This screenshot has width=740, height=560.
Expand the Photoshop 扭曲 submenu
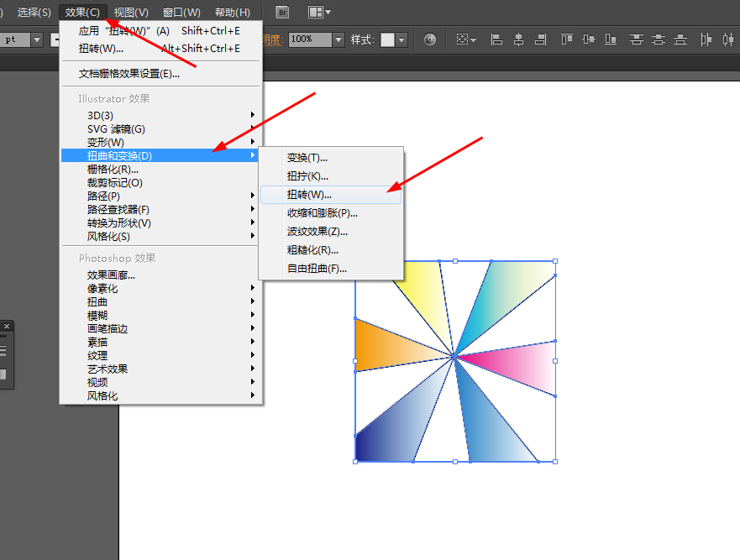coord(160,301)
